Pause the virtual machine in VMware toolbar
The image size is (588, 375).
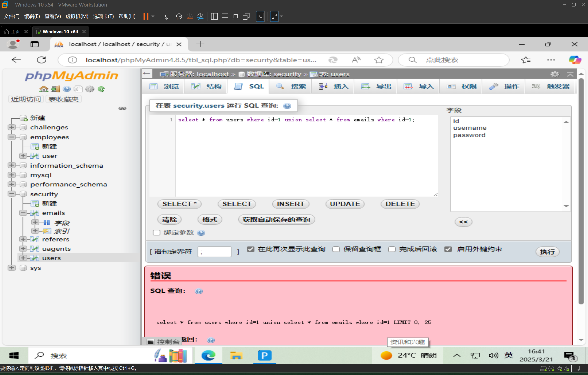click(x=146, y=16)
